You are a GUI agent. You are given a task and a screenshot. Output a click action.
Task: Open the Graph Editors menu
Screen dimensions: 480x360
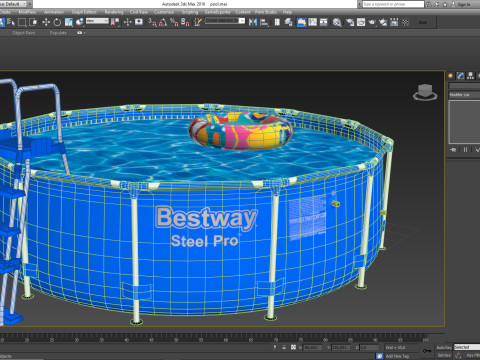click(84, 12)
